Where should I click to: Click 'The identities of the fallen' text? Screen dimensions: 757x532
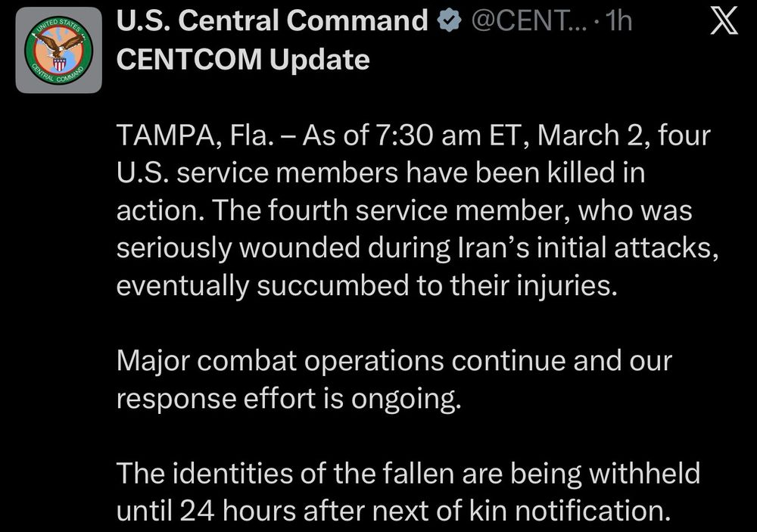(x=302, y=474)
